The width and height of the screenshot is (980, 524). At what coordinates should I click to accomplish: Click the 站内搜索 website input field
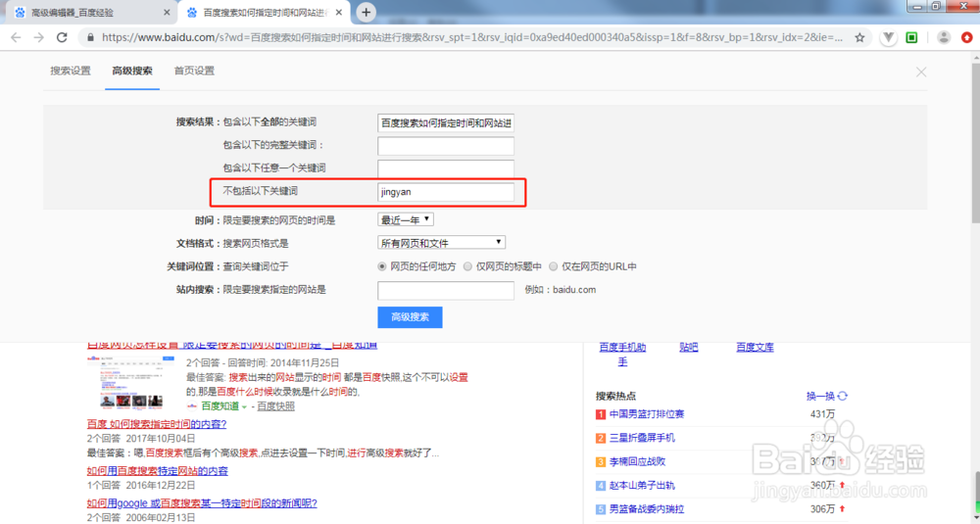coord(446,291)
